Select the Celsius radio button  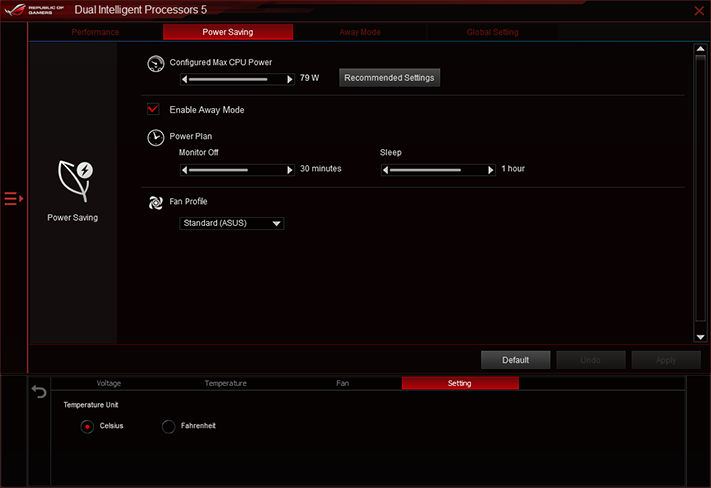(87, 426)
